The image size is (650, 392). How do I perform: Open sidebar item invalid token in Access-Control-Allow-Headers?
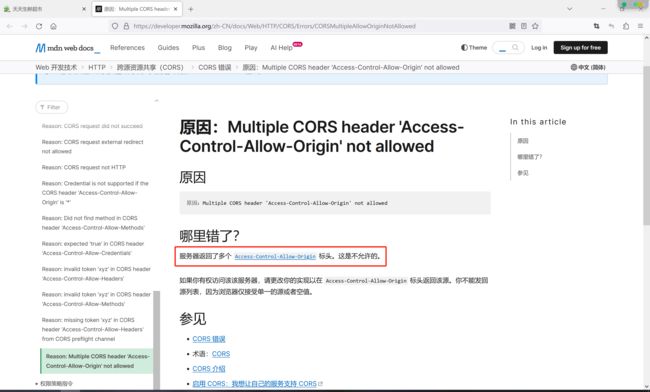point(96,274)
